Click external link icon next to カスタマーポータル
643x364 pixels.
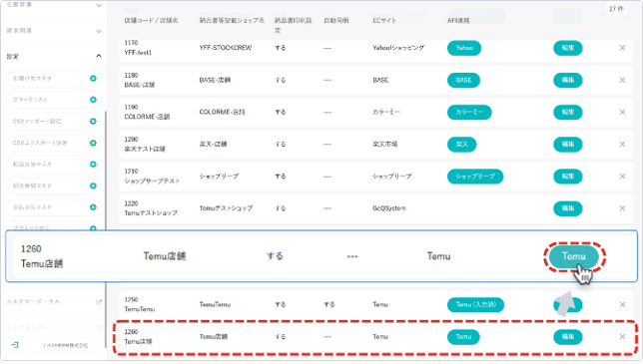pyautogui.click(x=99, y=302)
